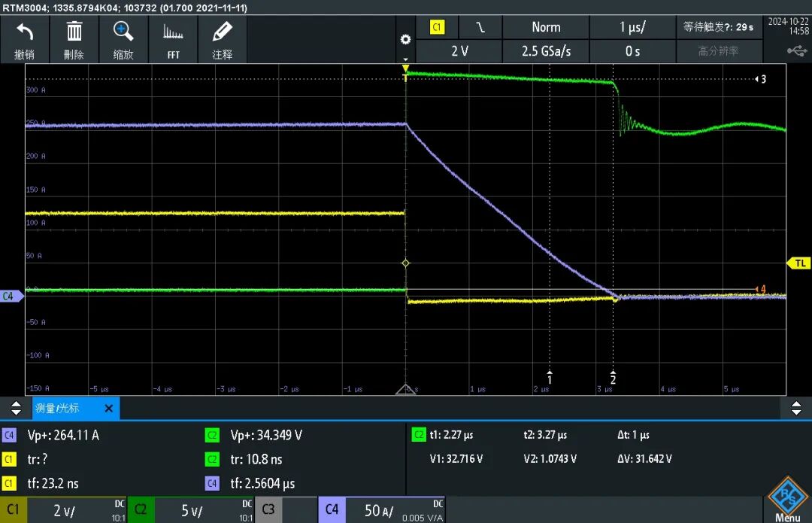
Task: Tap the channel 3 reference level marker
Action: [760, 79]
